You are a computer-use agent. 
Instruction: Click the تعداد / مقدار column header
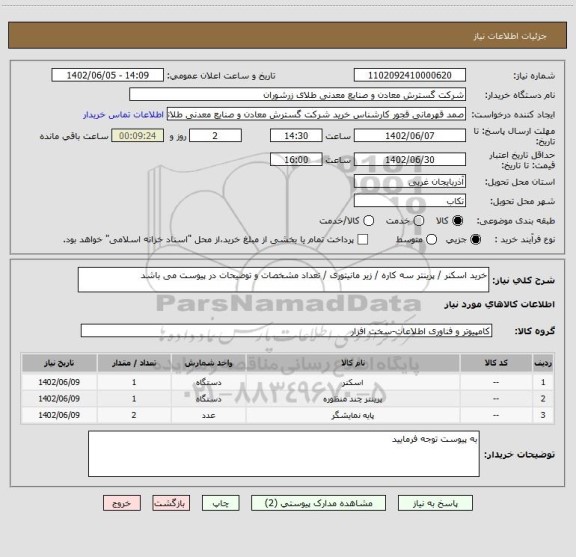click(x=134, y=363)
